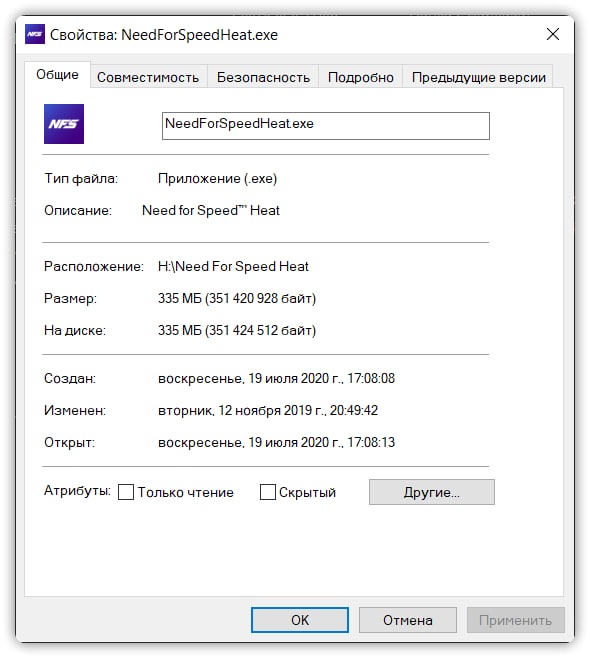Click the created date ending 17:08:08

[x=277, y=379]
